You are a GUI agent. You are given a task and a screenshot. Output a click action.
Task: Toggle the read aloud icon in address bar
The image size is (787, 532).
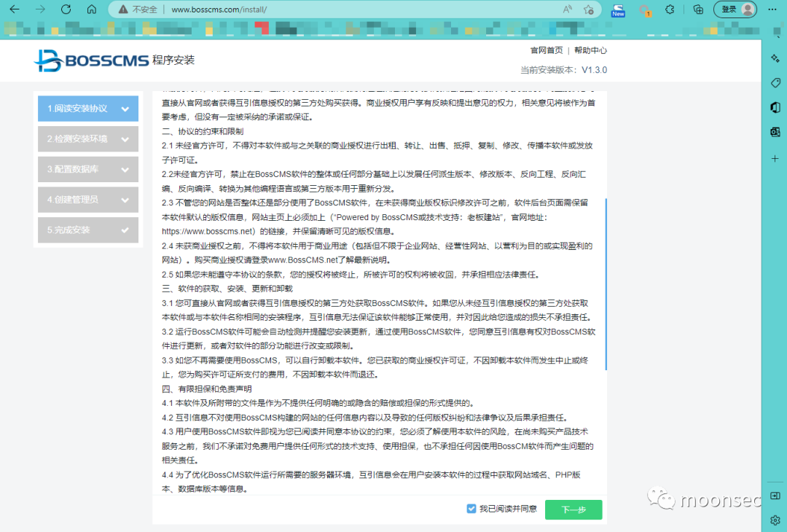[x=568, y=9]
